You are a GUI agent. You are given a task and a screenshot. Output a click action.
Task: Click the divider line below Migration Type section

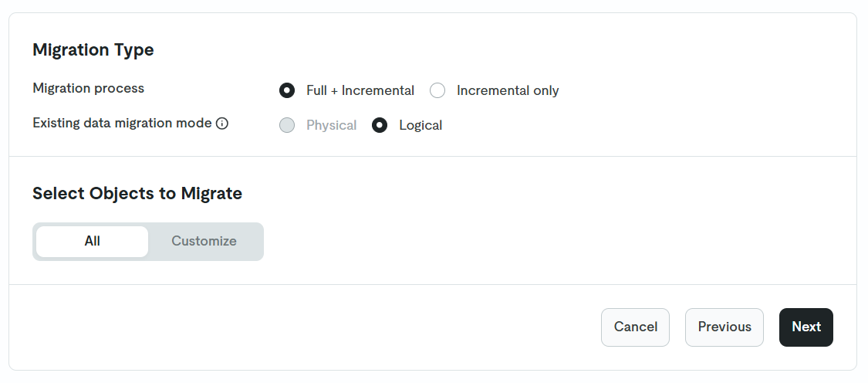pos(433,156)
